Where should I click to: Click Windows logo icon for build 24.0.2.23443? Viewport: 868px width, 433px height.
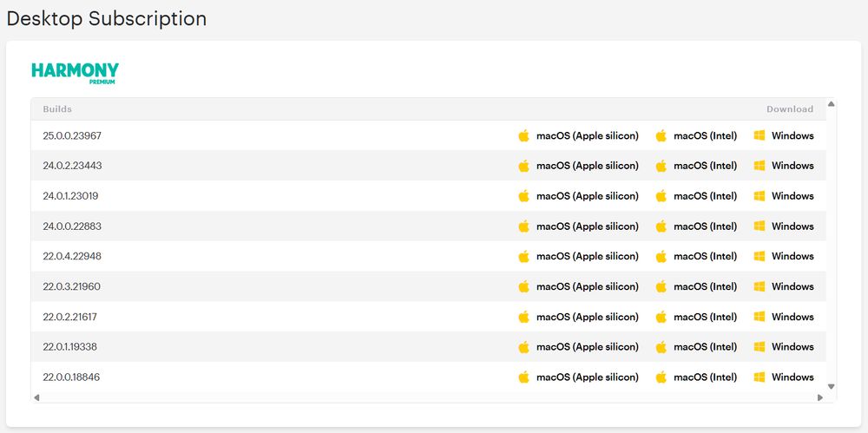pos(759,165)
